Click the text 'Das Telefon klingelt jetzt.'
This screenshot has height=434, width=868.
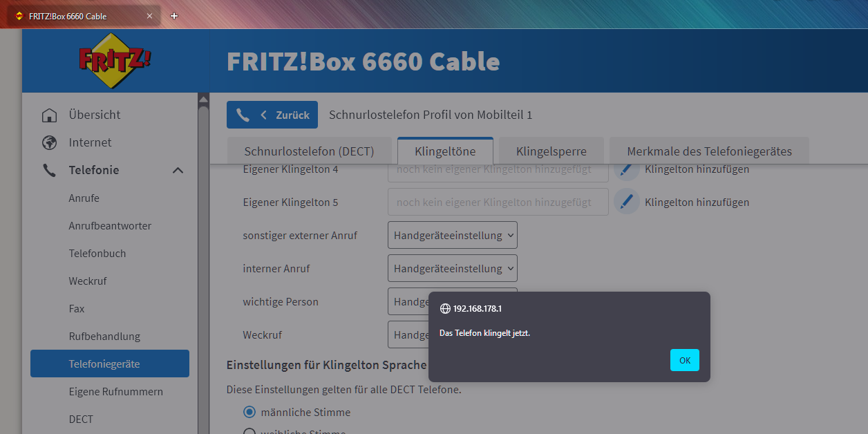click(484, 333)
